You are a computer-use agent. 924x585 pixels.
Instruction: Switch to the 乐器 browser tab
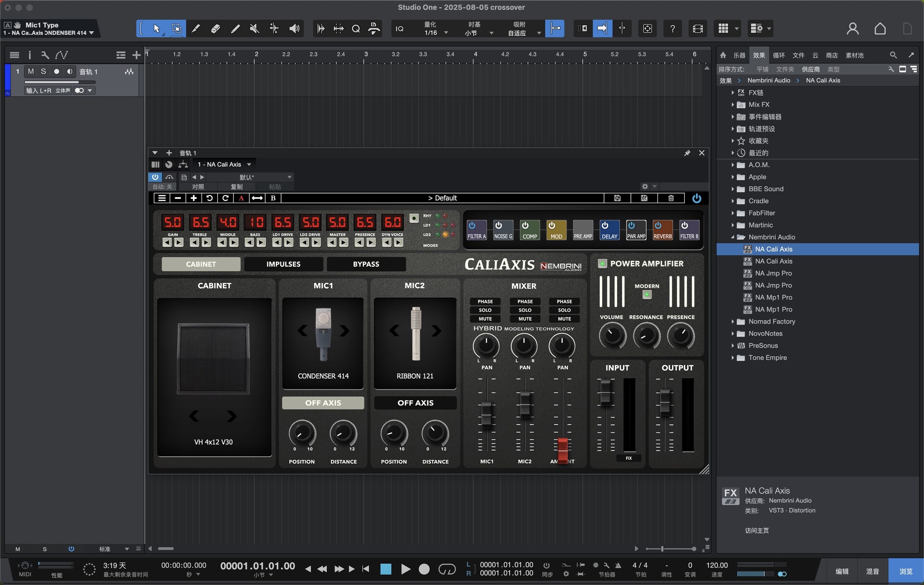[x=739, y=55]
